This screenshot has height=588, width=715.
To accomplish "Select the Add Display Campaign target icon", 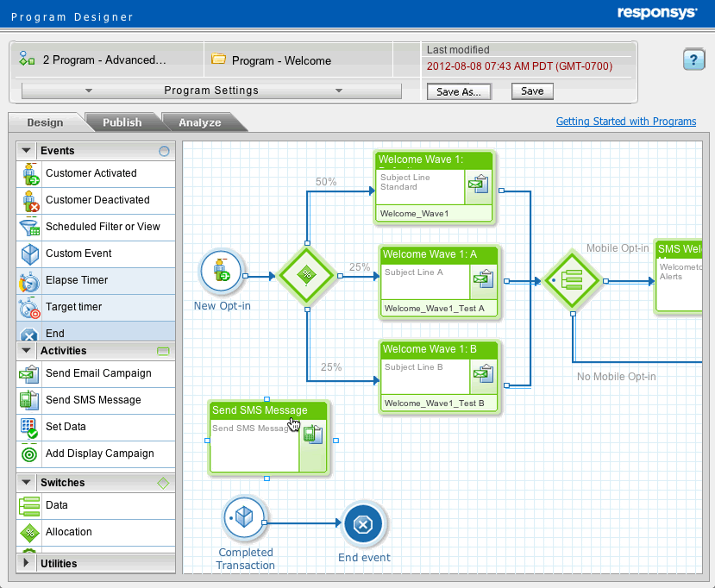I will (29, 454).
